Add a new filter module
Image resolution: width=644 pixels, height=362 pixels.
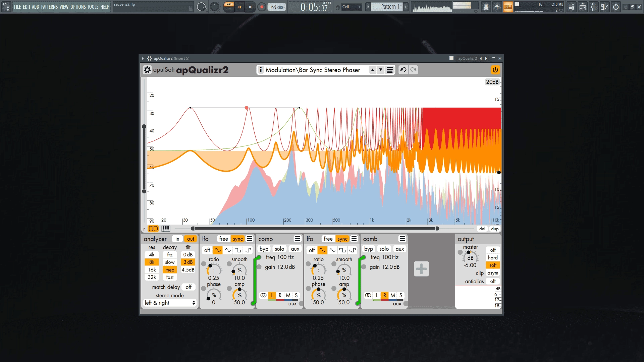[x=421, y=269]
